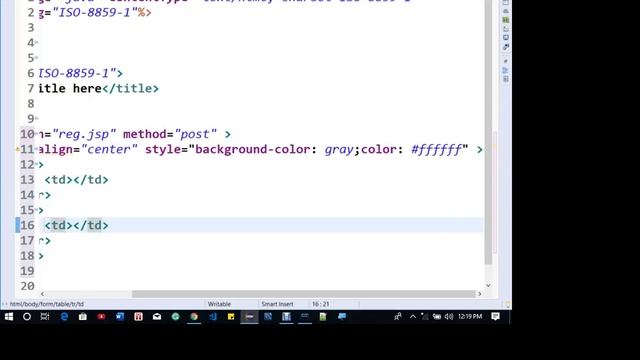This screenshot has width=640, height=360.
Task: Collapse the row fold at line 15
Action: [36, 210]
